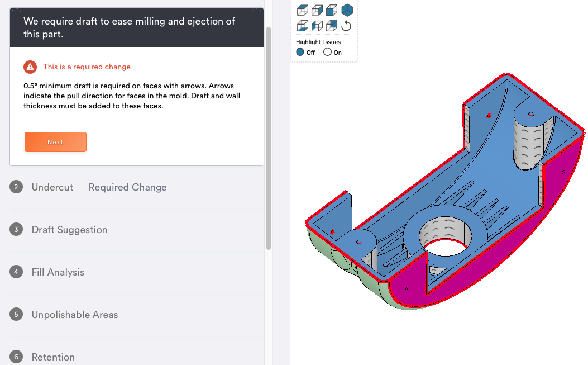Select the right face view cube icon
This screenshot has height=365, width=588.
pos(317,10)
